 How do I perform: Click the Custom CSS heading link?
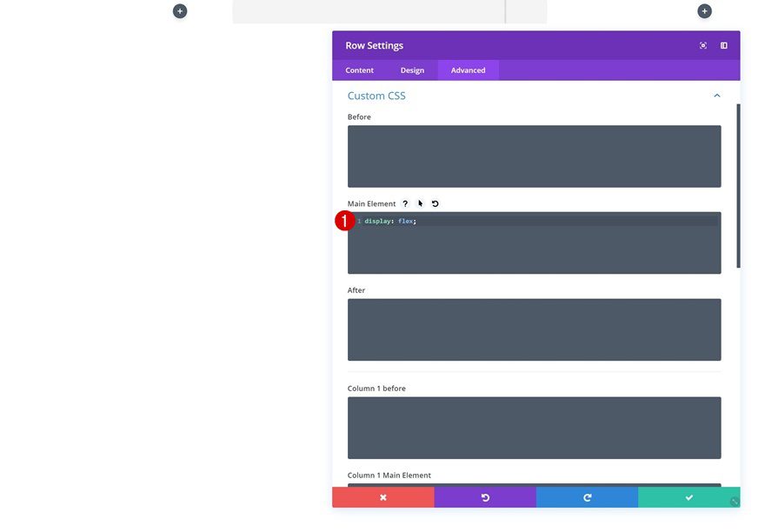tap(376, 96)
